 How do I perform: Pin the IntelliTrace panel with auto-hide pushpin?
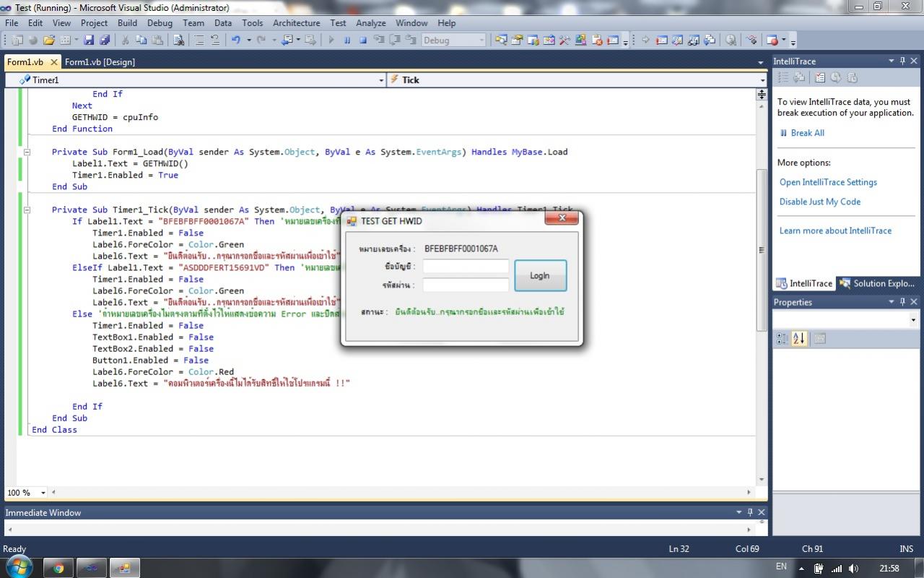click(x=902, y=61)
